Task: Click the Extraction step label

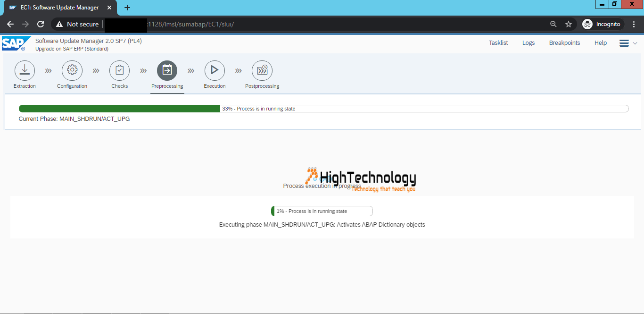Action: (x=25, y=86)
